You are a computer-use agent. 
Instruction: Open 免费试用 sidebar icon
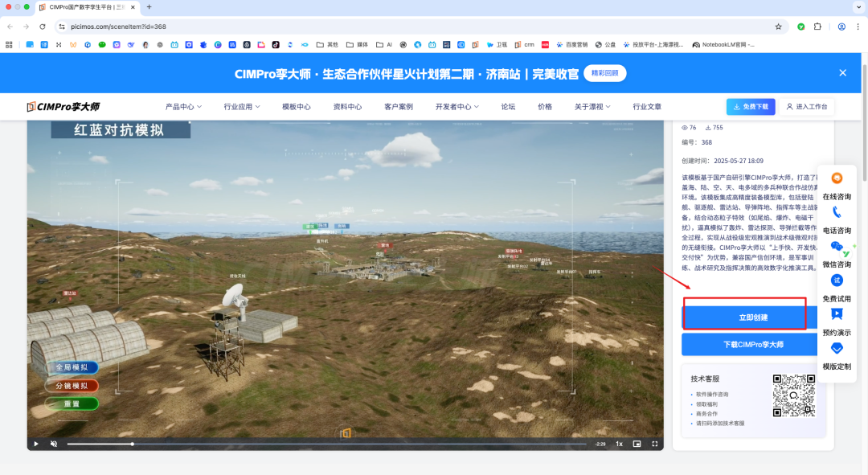(x=837, y=280)
